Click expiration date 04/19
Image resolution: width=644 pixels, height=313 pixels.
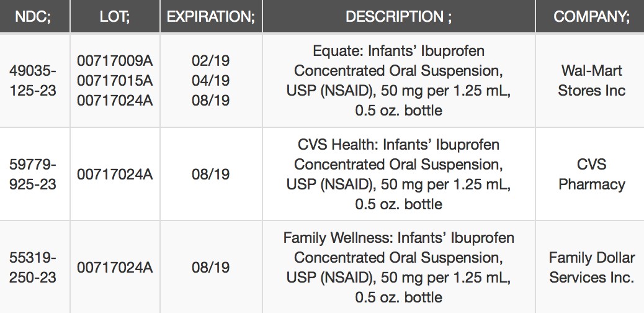click(211, 81)
